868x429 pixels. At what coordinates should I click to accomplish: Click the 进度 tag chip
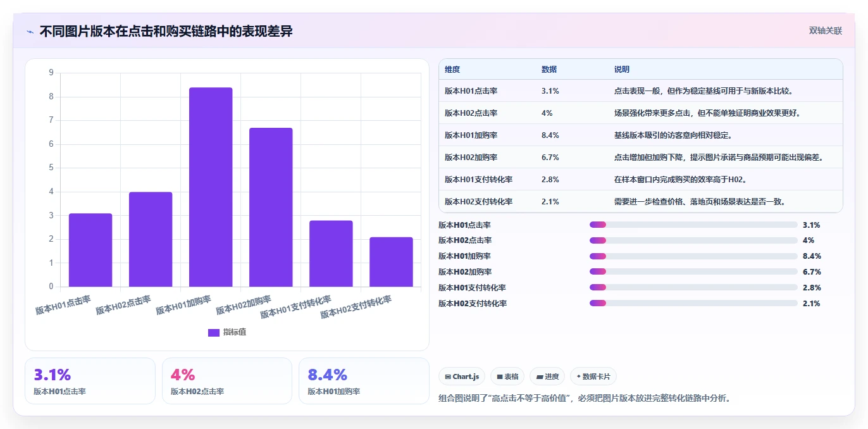tap(547, 376)
